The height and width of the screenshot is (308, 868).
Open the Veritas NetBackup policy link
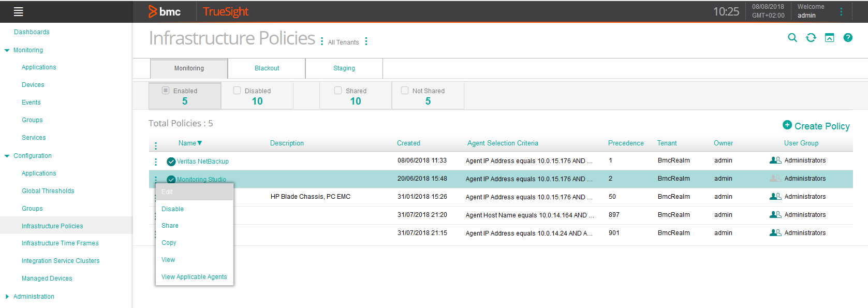click(x=203, y=162)
